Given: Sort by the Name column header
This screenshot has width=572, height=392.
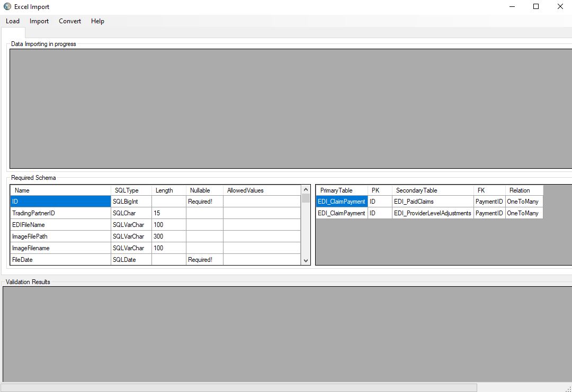Looking at the screenshot, I should pyautogui.click(x=60, y=190).
